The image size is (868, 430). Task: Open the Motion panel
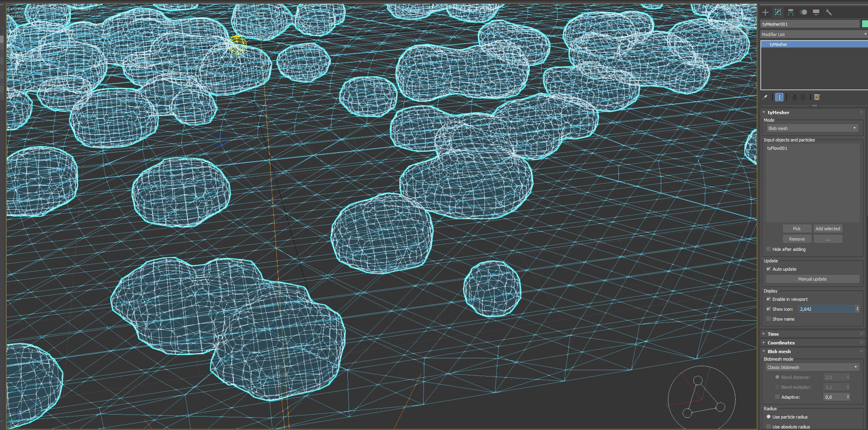[803, 12]
